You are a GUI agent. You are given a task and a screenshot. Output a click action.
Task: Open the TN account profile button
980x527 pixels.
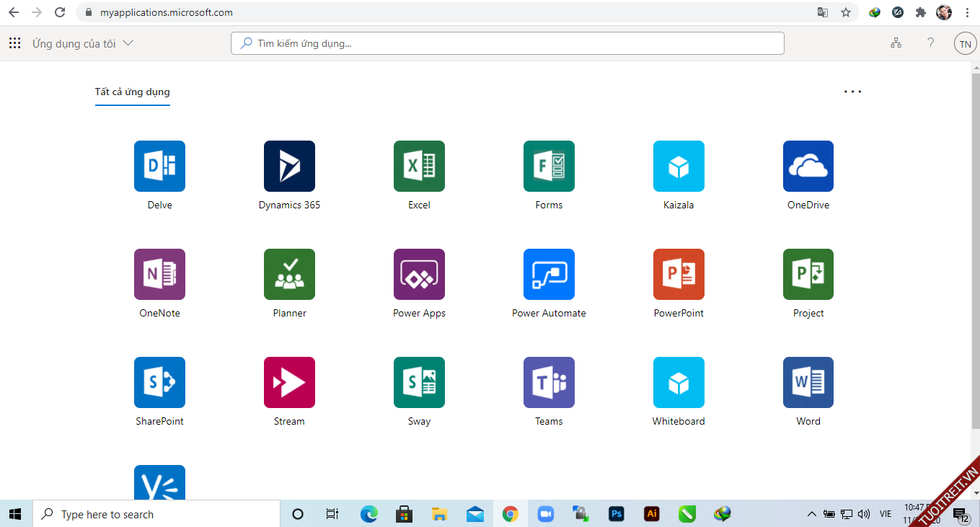[x=965, y=43]
